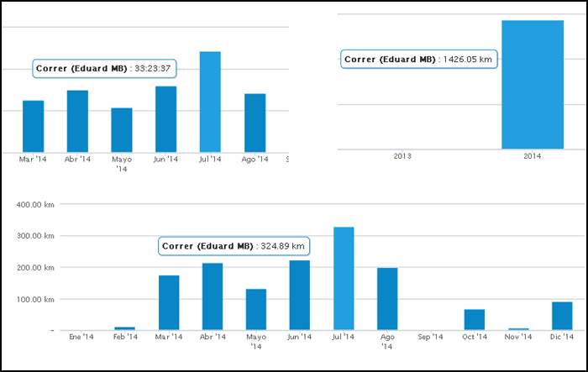Viewport: 588px width, 372px height.
Task: Click the Abr '14 bar in the distance chart
Action: [213, 296]
